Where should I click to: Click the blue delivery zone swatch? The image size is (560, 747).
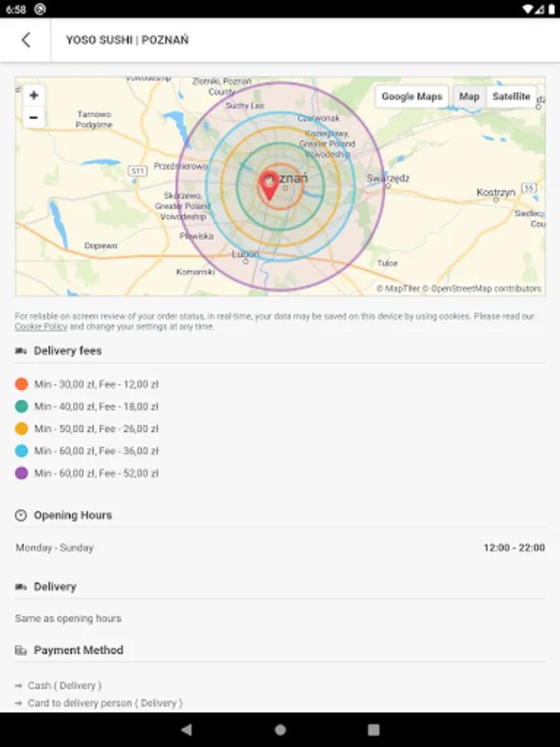coord(22,451)
